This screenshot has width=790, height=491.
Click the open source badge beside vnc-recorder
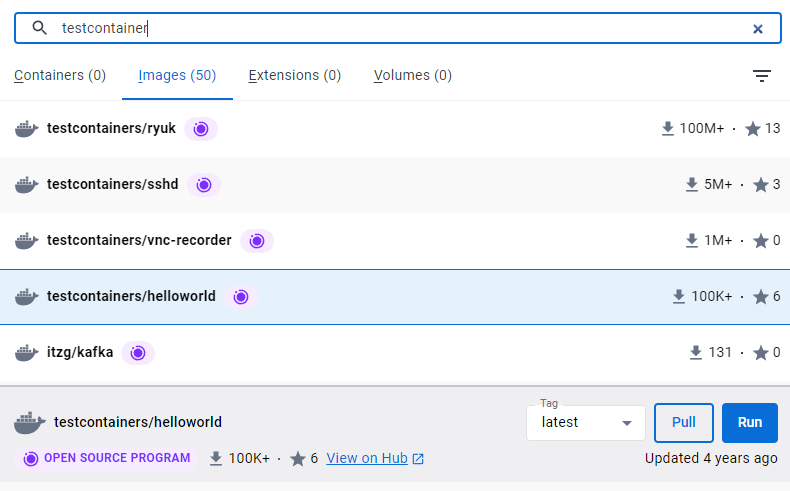[257, 241]
